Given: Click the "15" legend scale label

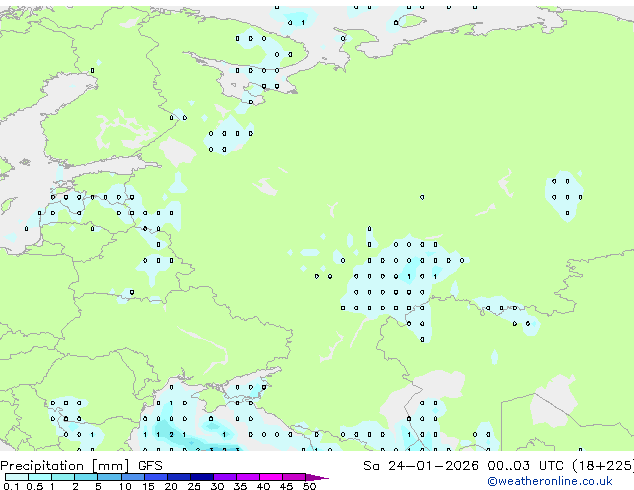Looking at the screenshot, I should [x=148, y=486].
